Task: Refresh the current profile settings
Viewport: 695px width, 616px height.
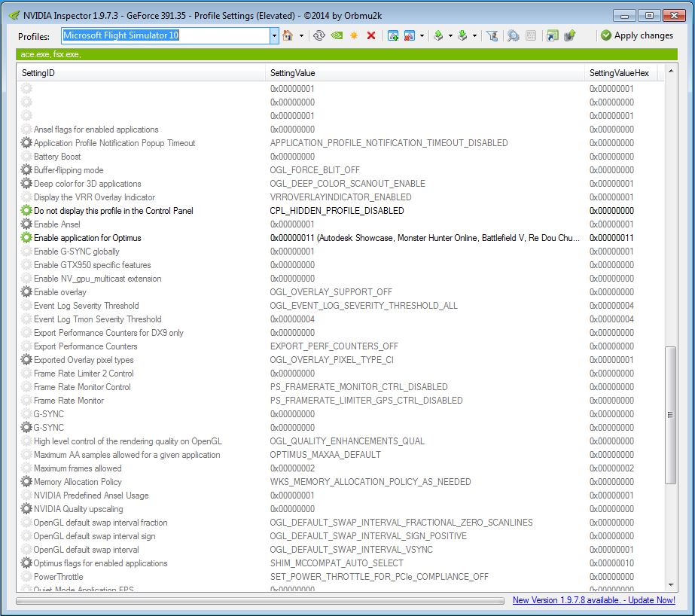Action: click(319, 35)
